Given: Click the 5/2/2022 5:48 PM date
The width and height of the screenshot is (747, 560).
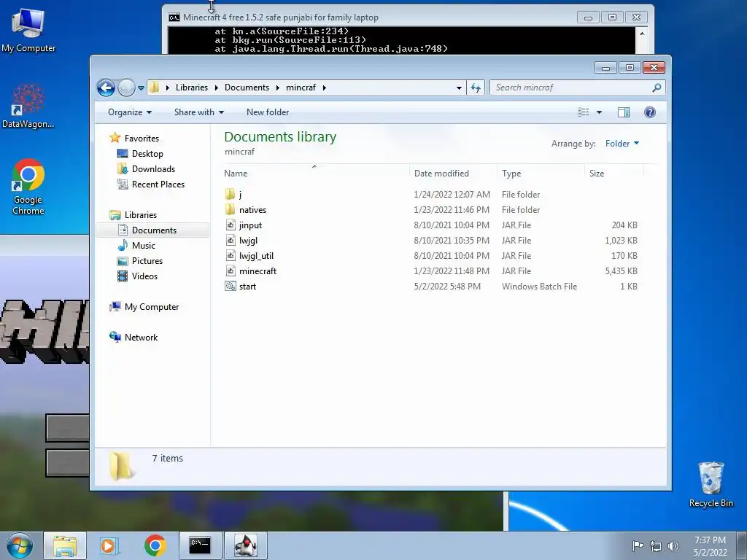Looking at the screenshot, I should 447,286.
